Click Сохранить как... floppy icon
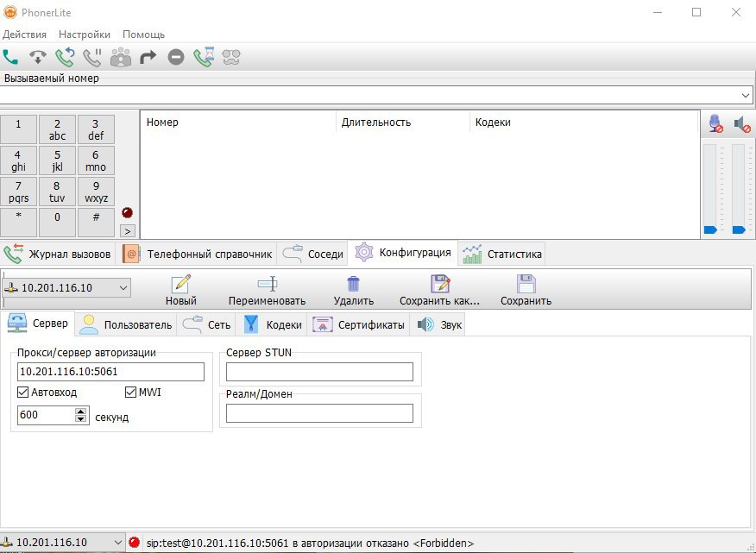This screenshot has height=553, width=756. (x=440, y=284)
